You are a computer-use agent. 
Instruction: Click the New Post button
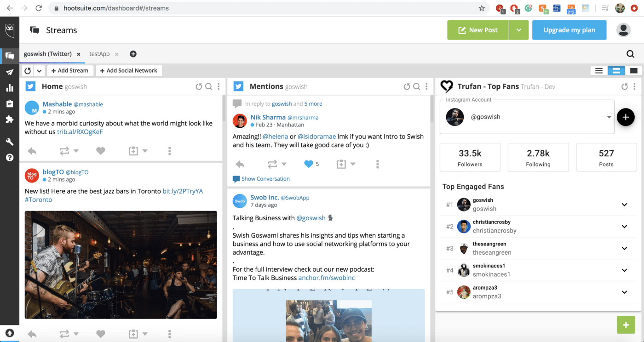point(477,29)
